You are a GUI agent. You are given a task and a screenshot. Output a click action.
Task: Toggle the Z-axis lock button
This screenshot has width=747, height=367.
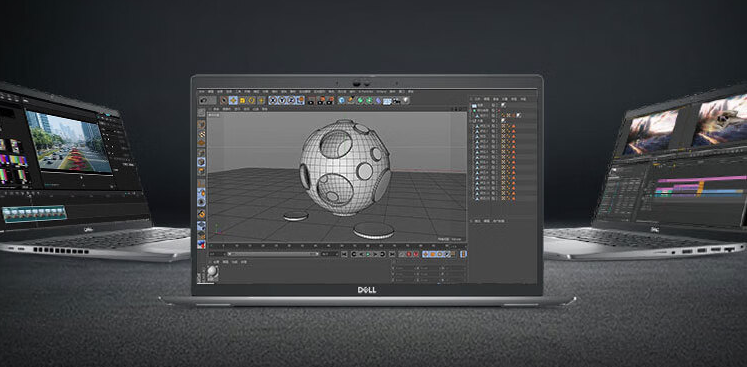pyautogui.click(x=291, y=100)
